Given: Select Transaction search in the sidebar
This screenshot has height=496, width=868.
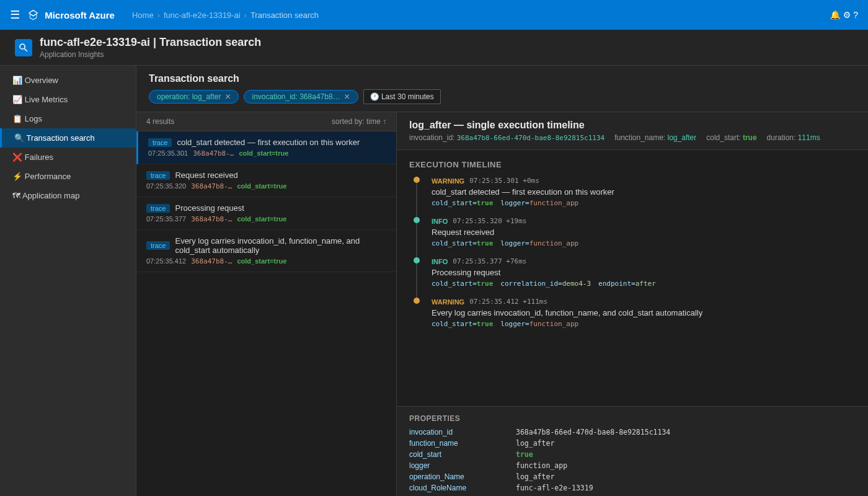Looking at the screenshot, I should [68, 138].
